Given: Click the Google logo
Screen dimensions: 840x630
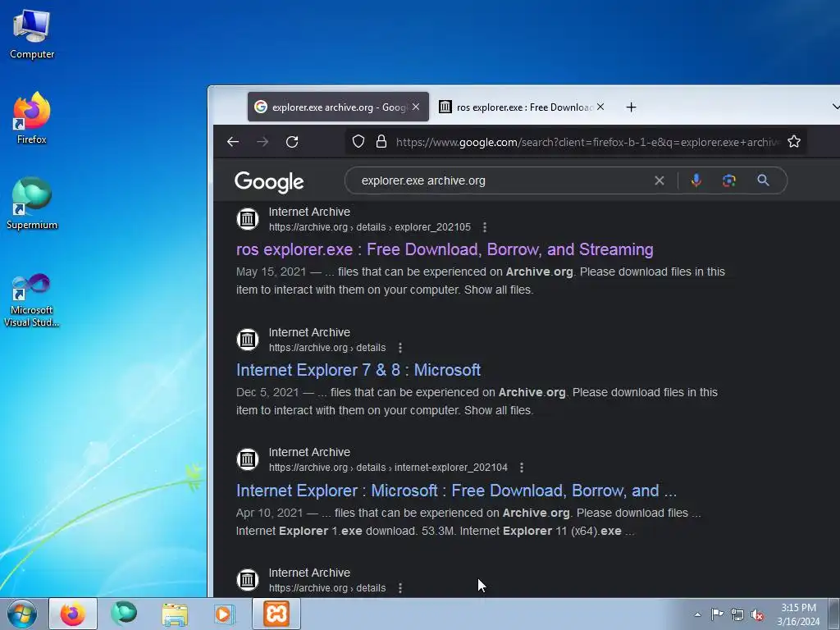Looking at the screenshot, I should tap(269, 182).
